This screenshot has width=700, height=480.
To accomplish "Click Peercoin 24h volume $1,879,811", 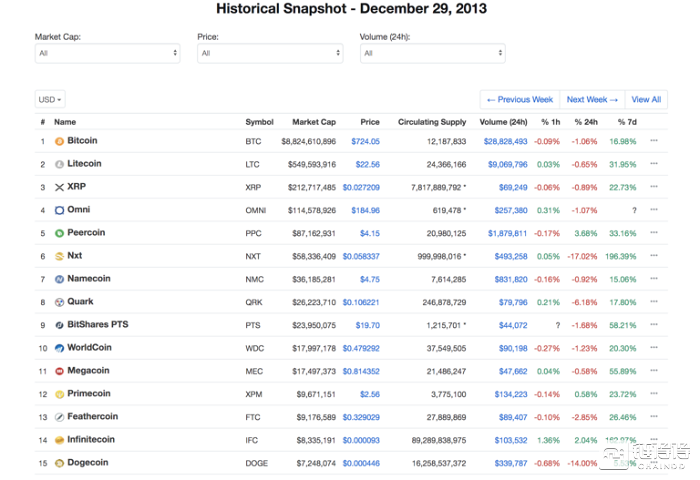I will (x=508, y=234).
